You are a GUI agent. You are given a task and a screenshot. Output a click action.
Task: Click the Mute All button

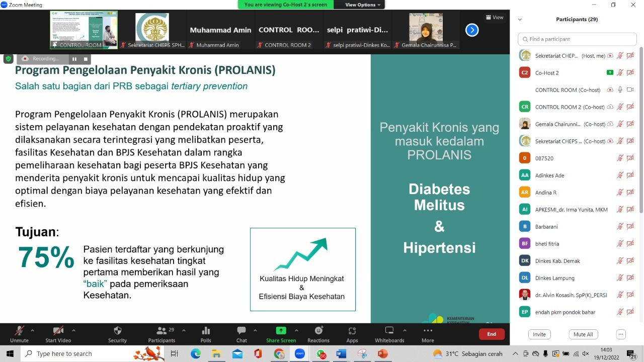pyautogui.click(x=583, y=334)
